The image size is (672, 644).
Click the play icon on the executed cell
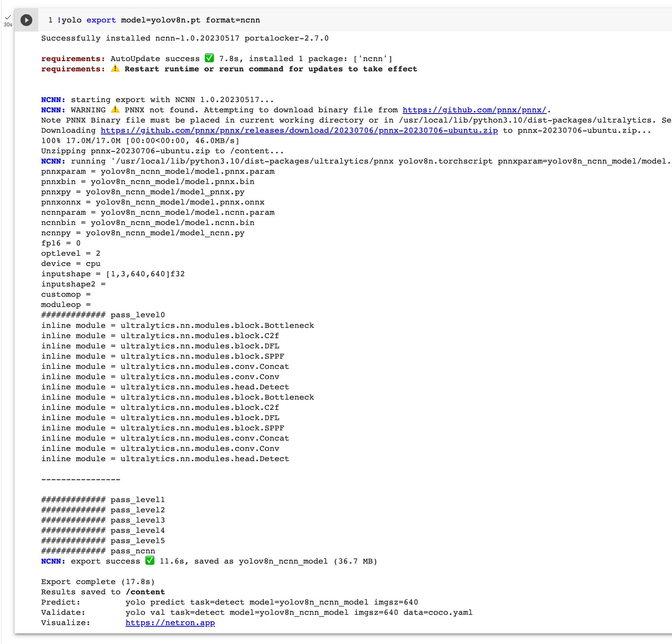[x=26, y=20]
